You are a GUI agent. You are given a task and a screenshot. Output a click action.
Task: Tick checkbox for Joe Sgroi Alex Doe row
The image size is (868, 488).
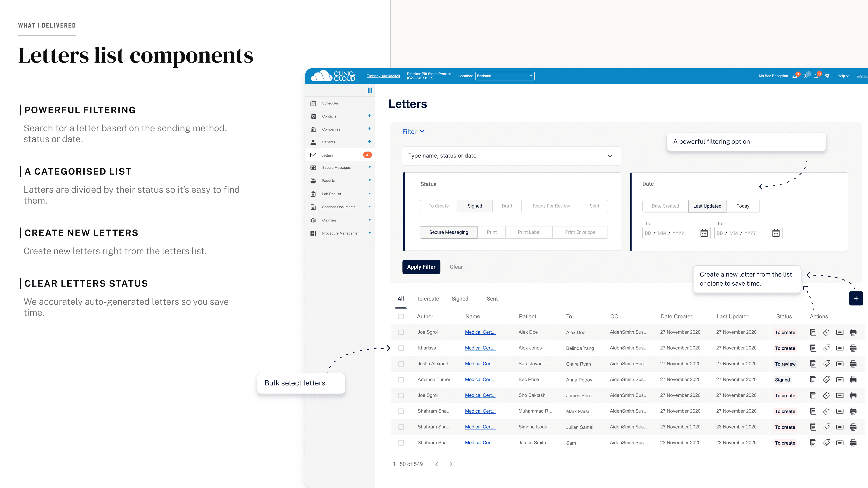pos(401,332)
